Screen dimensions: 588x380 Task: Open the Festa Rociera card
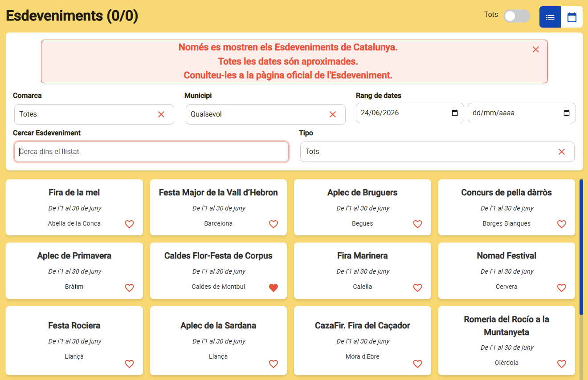74,340
